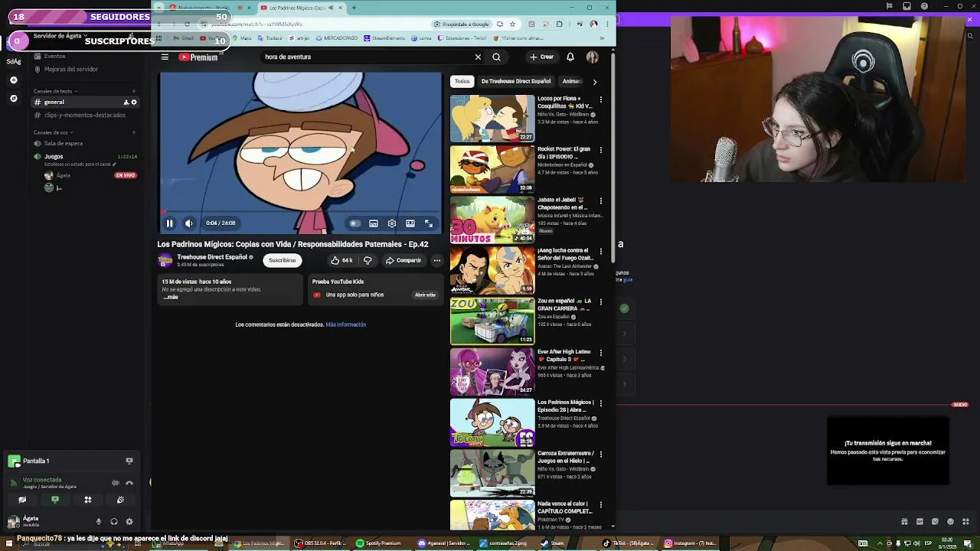This screenshot has width=980, height=551.
Task: Enter fullscreen on the video player
Action: click(429, 223)
